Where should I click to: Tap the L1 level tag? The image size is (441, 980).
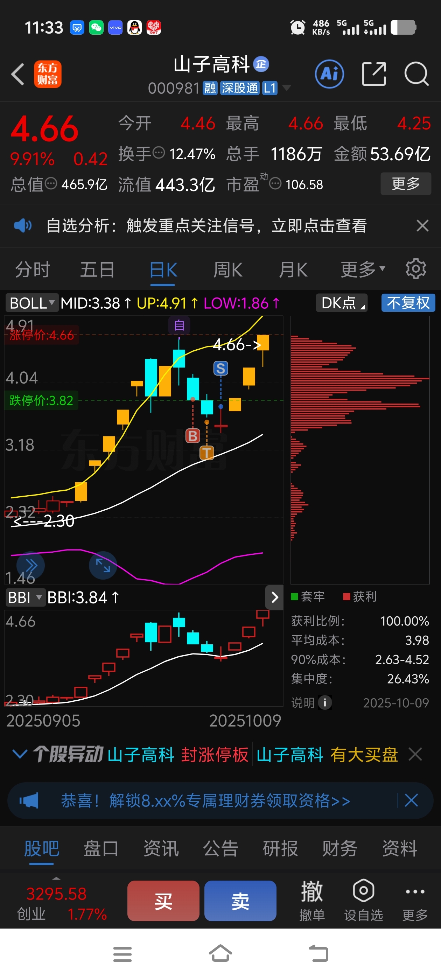pyautogui.click(x=270, y=88)
